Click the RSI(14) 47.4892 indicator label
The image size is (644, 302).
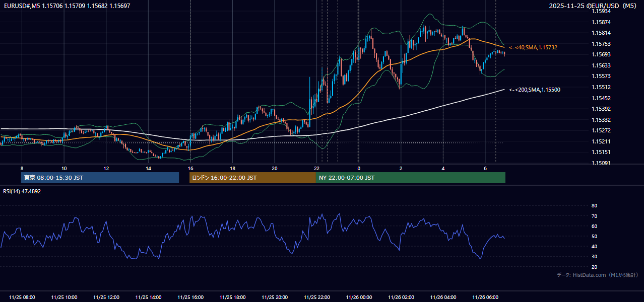[22, 191]
